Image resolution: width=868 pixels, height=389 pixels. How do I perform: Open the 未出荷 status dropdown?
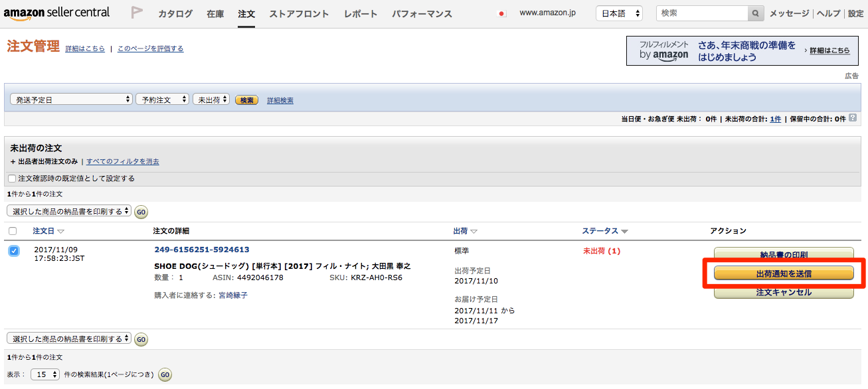211,100
